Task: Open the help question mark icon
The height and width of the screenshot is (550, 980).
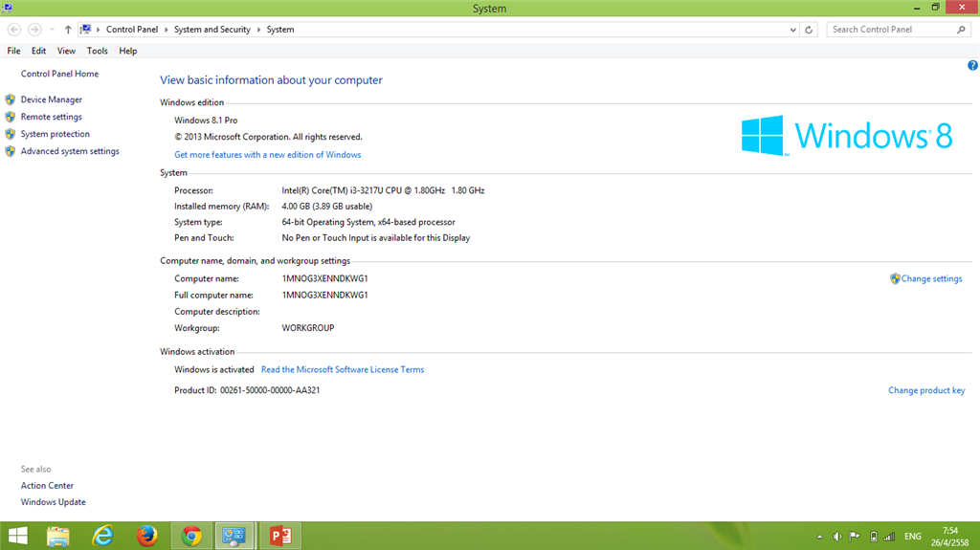Action: point(972,65)
